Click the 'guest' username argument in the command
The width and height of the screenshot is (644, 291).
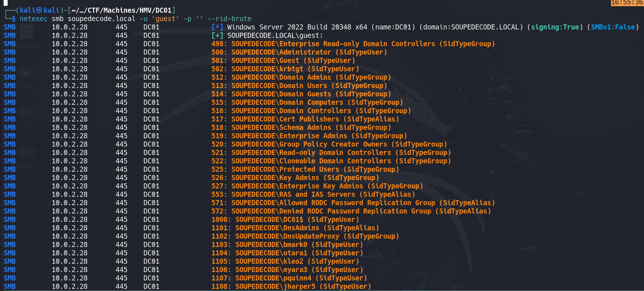tap(165, 19)
